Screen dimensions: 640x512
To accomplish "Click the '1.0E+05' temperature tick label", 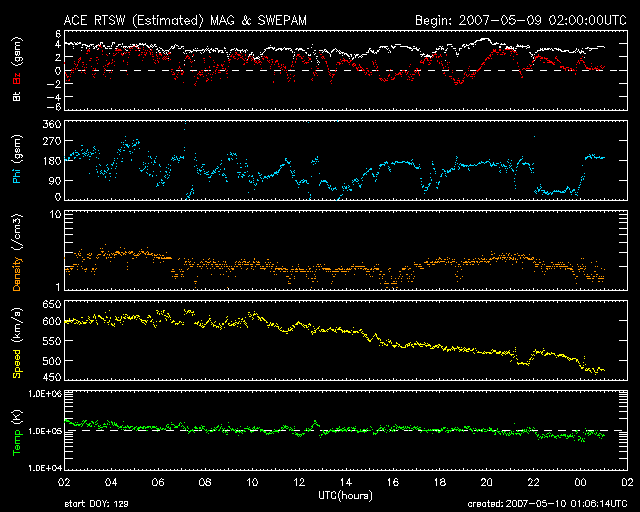I will [x=44, y=431].
